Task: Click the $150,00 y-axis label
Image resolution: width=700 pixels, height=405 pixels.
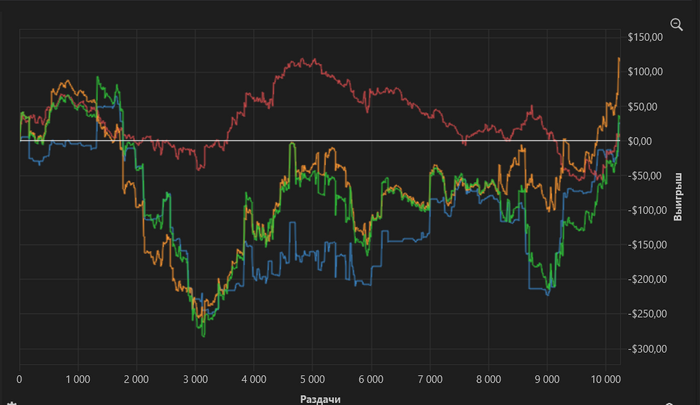Action: [645, 37]
